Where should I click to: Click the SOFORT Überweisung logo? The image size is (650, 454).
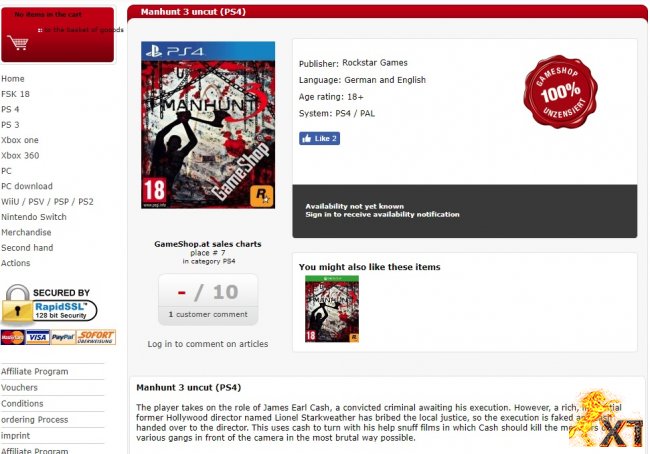pyautogui.click(x=96, y=337)
